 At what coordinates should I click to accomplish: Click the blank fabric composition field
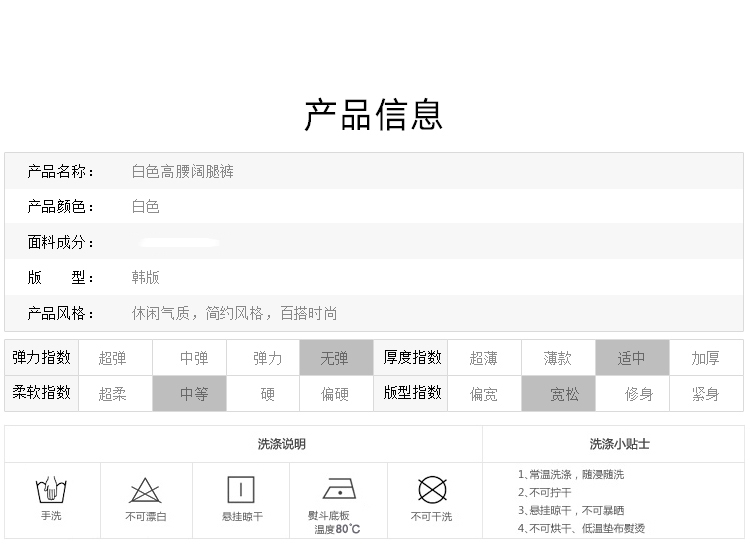click(180, 243)
